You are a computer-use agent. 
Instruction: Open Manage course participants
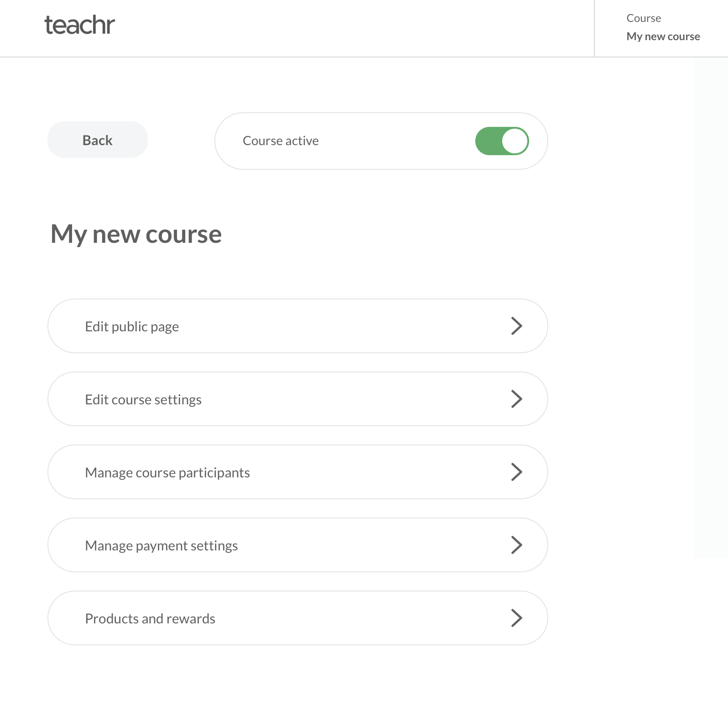click(167, 473)
